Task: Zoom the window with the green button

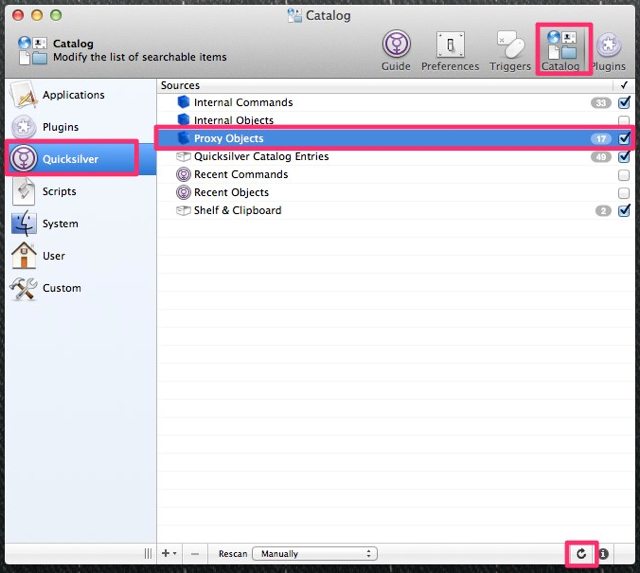Action: coord(56,16)
